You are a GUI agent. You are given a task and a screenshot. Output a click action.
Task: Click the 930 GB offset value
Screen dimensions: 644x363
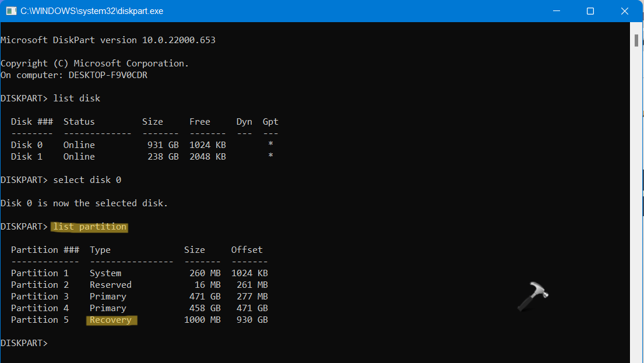tap(252, 320)
